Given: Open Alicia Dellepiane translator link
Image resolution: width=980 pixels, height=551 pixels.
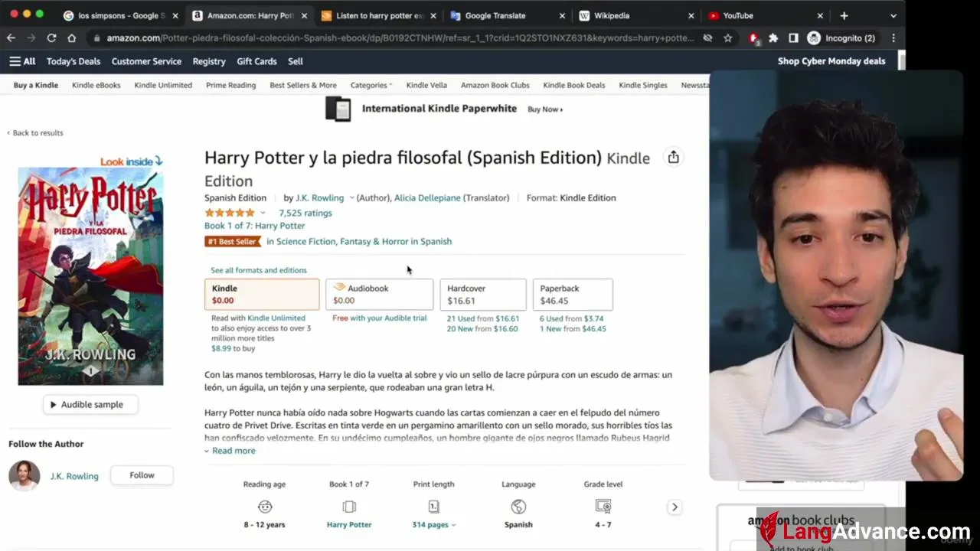Looking at the screenshot, I should coord(427,197).
